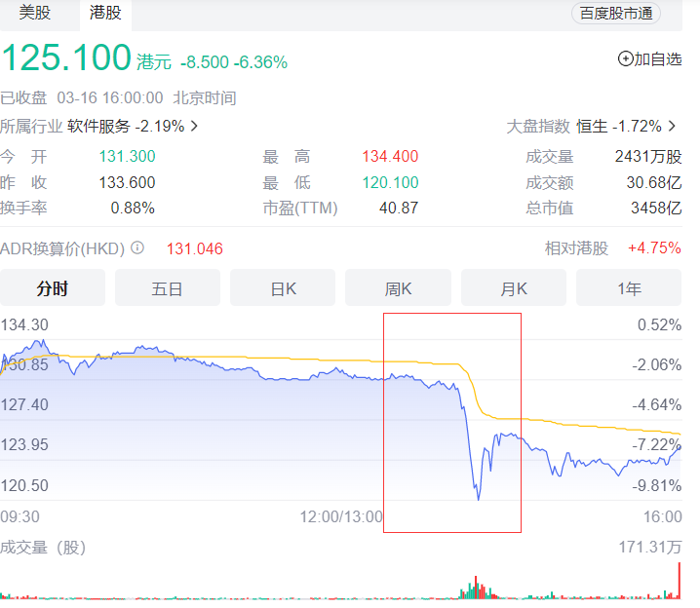Click the info icon next to ADR换算价(HKD)
This screenshot has width=700, height=608.
[x=137, y=247]
